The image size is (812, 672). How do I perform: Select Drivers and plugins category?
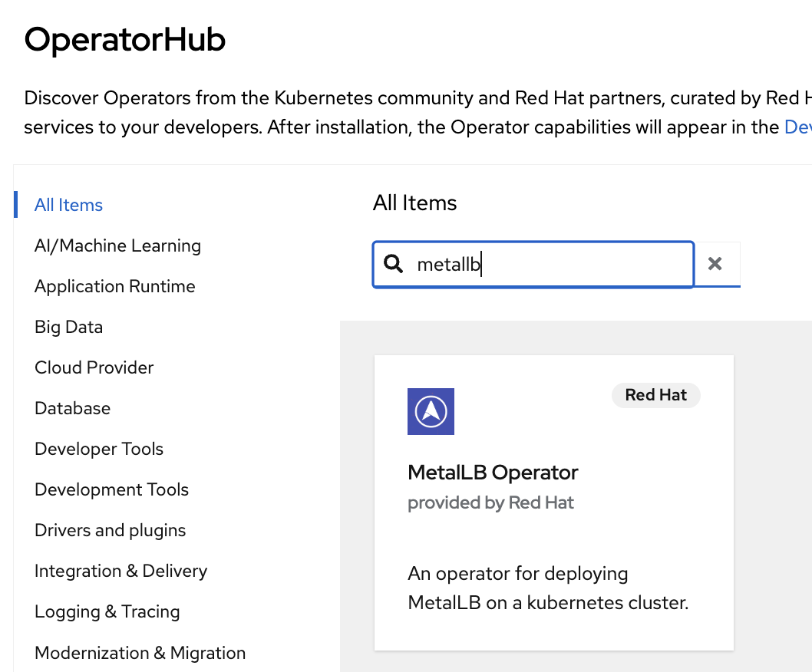click(110, 530)
